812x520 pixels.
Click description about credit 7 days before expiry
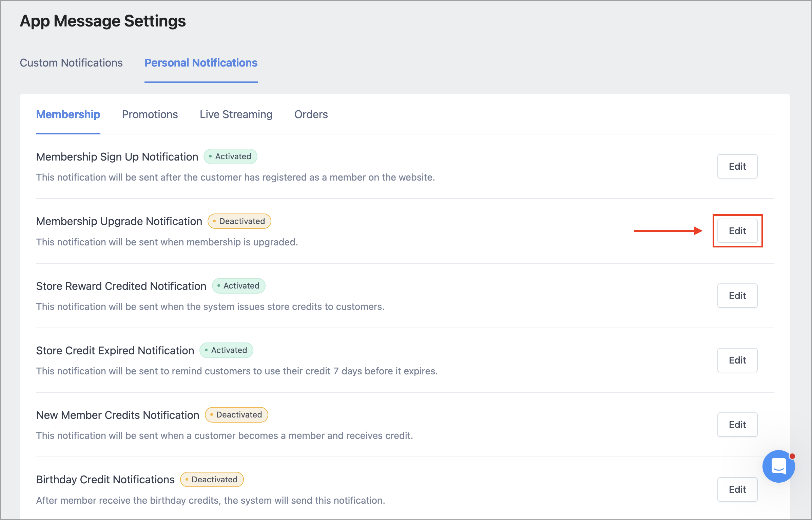click(237, 371)
